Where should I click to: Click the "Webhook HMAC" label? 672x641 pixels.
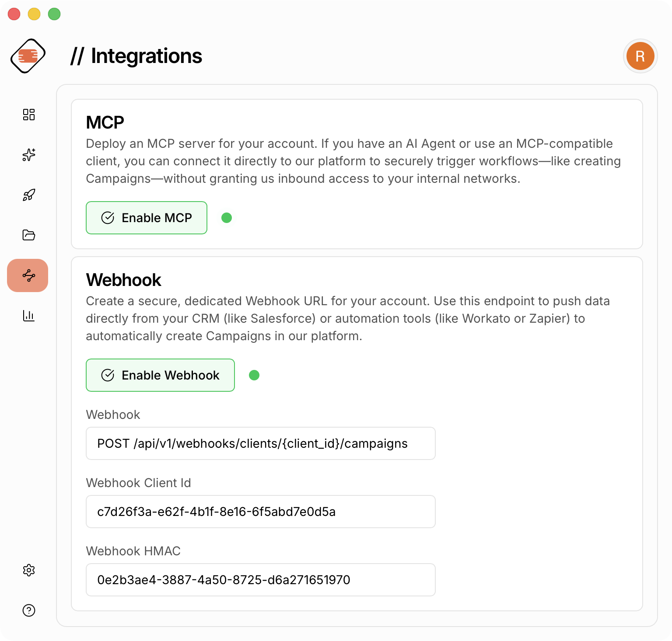(133, 551)
